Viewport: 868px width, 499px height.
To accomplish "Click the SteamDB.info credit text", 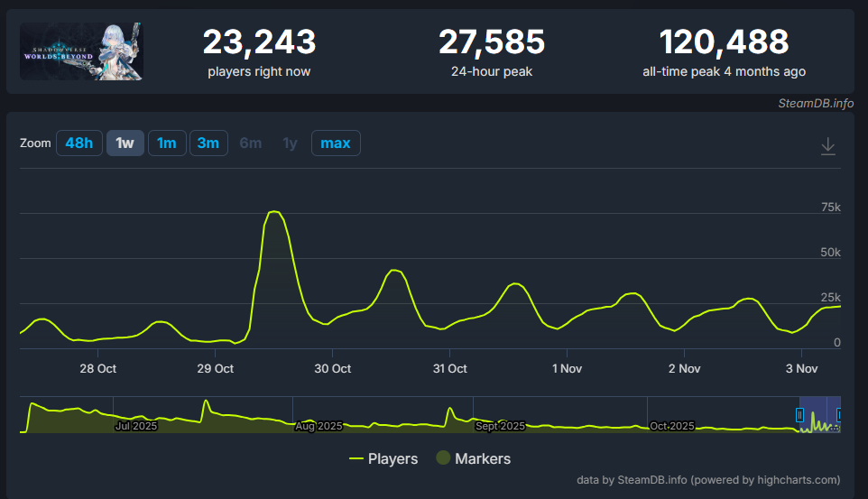I will coord(816,104).
